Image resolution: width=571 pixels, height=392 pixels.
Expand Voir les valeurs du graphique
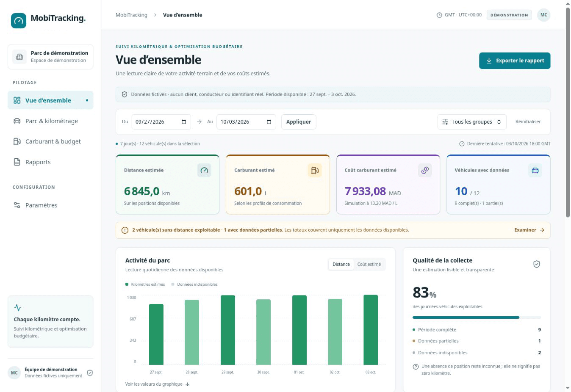click(x=157, y=384)
